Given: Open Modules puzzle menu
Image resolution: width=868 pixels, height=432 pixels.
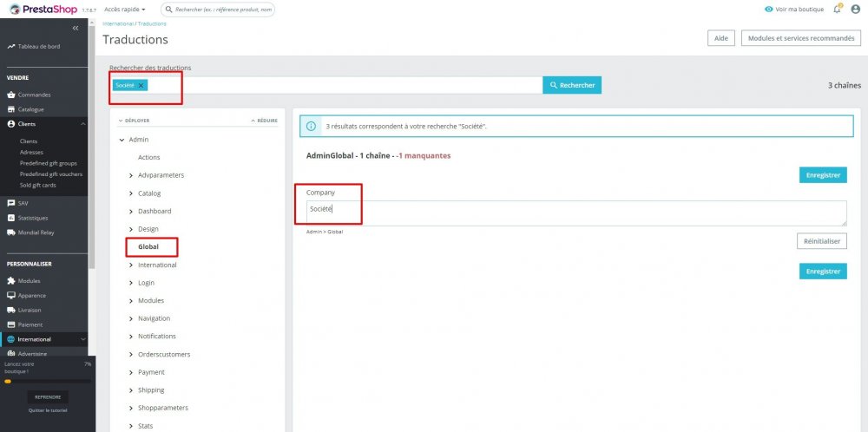Looking at the screenshot, I should (x=23, y=281).
